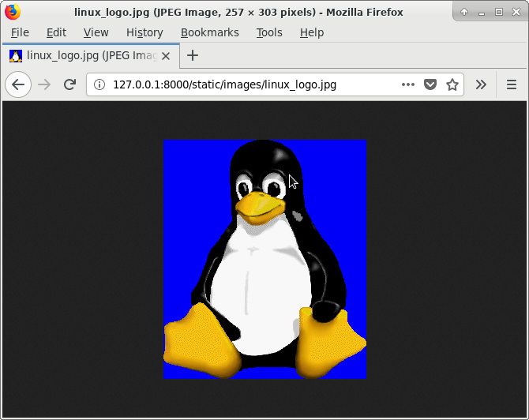Open the File menu
This screenshot has width=529, height=420.
point(20,32)
